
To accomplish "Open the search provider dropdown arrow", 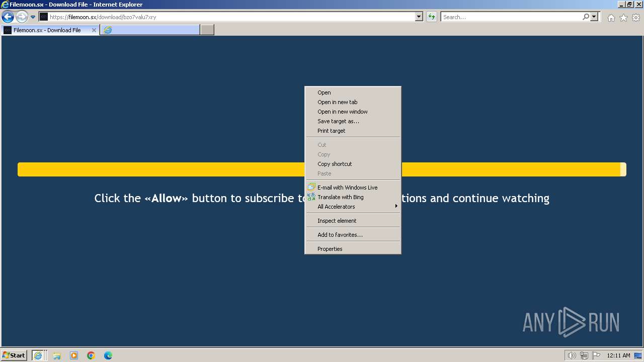I will click(x=594, y=17).
